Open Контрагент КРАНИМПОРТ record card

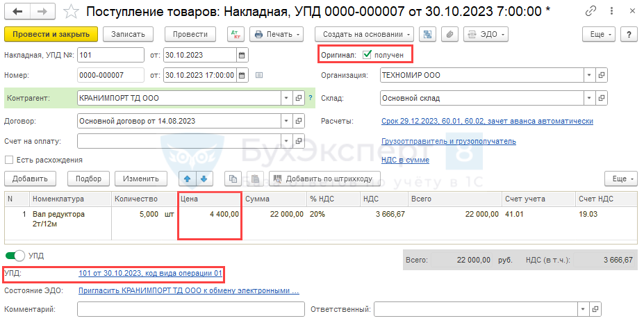pyautogui.click(x=299, y=98)
